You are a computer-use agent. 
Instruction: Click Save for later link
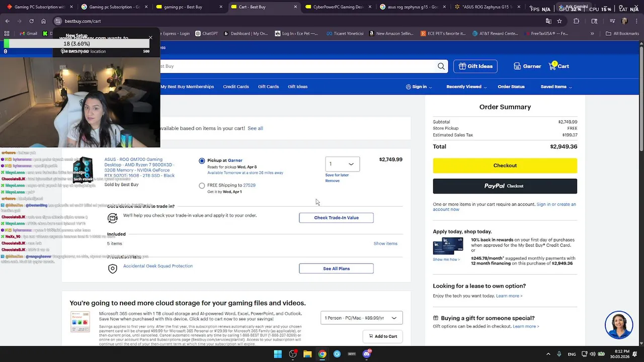(x=337, y=175)
